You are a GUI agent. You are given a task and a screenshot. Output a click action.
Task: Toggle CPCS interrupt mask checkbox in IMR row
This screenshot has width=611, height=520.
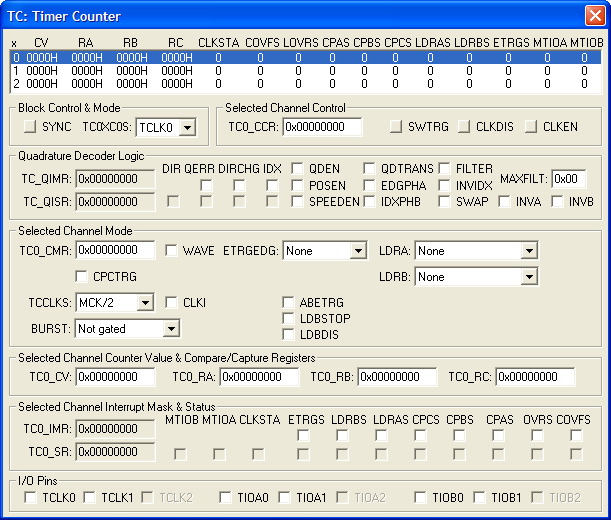420,435
